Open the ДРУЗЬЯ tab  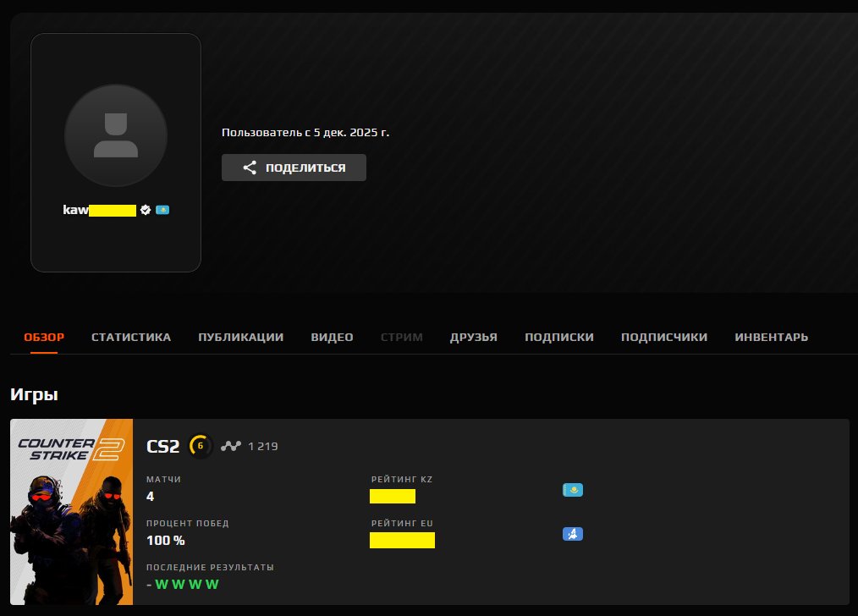(474, 336)
